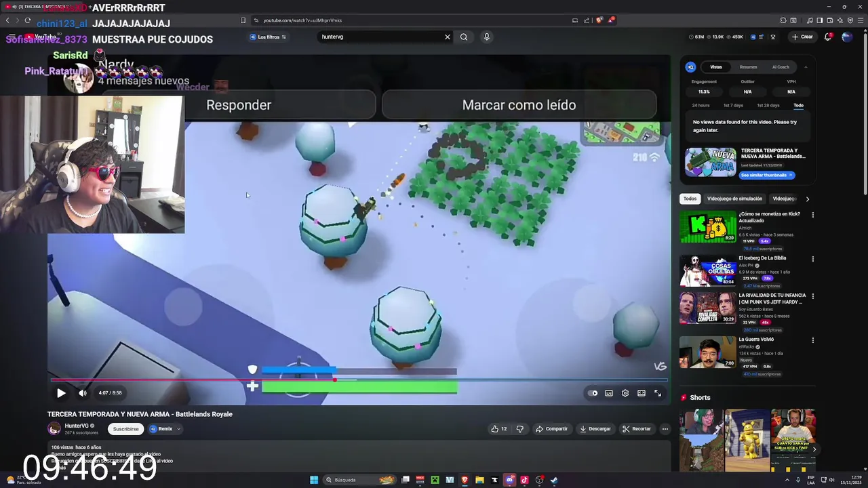Click Compartir to share the video
The image size is (868, 488).
(552, 429)
